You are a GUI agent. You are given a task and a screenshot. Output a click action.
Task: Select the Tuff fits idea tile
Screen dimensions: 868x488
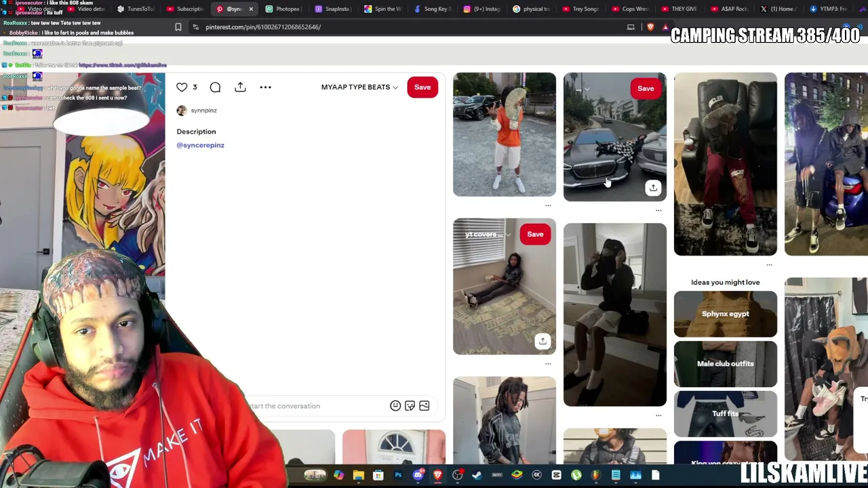(x=726, y=413)
